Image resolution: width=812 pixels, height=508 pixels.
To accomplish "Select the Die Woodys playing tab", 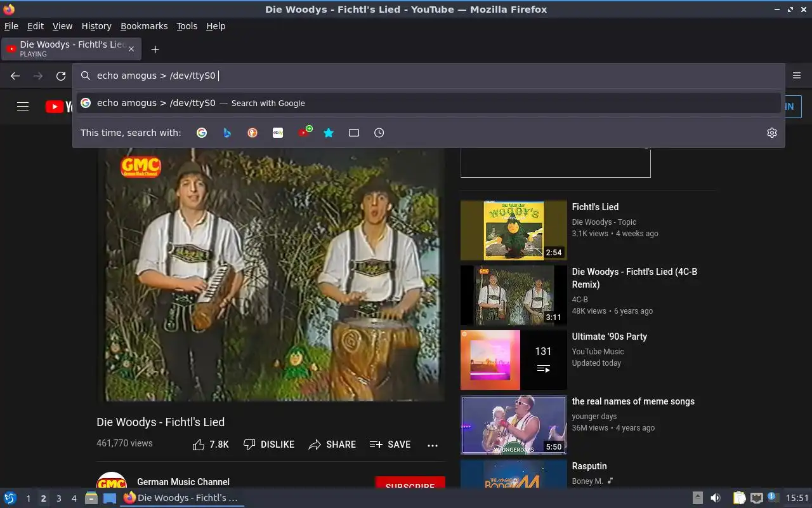I will [71, 49].
